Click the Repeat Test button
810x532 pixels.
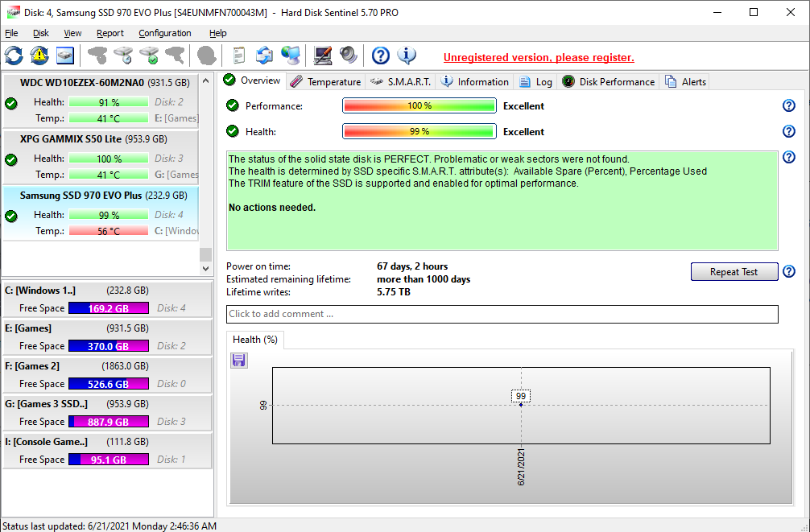click(734, 272)
